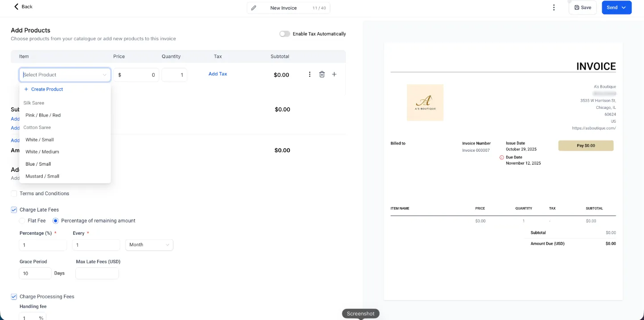
Task: Add a new row with plus icon
Action: pos(334,75)
